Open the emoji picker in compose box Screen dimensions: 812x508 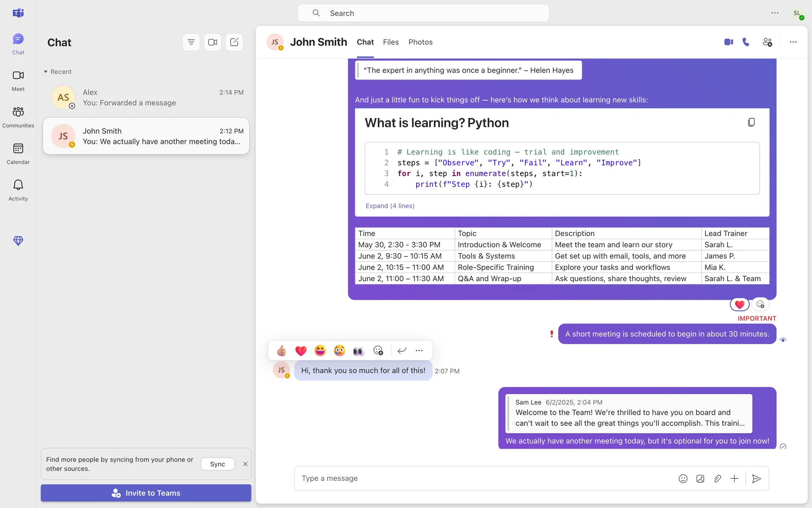(683, 478)
